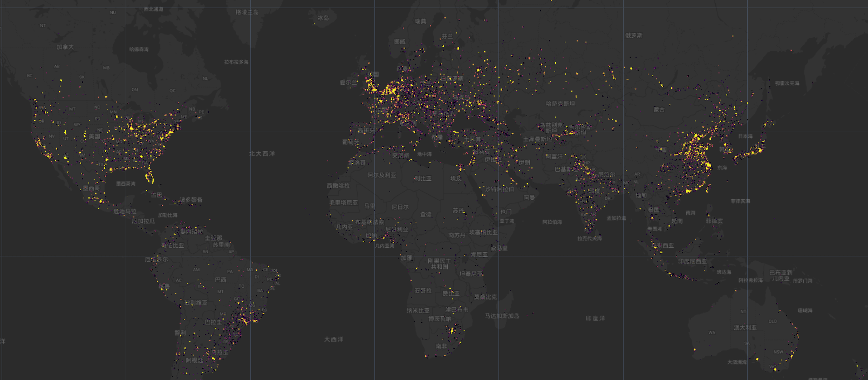Click the 巴布亚新几内亚 label
Image resolution: width=868 pixels, height=380 pixels.
pos(781,275)
